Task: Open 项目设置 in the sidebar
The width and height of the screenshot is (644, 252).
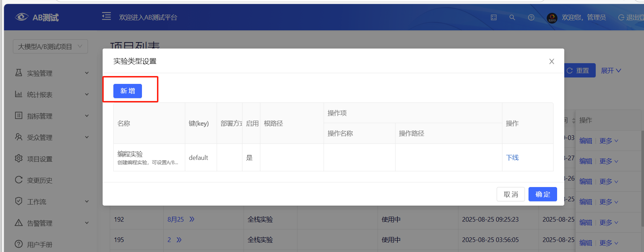Action: pyautogui.click(x=40, y=159)
